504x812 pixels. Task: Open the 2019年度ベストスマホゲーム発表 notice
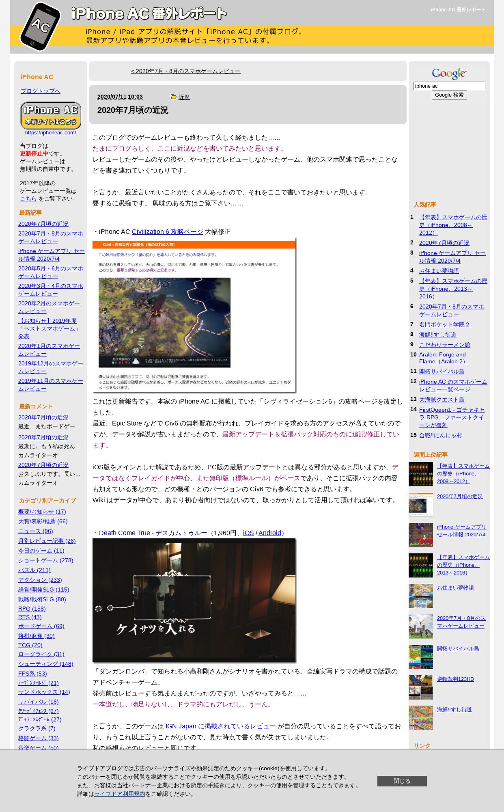pos(49,328)
